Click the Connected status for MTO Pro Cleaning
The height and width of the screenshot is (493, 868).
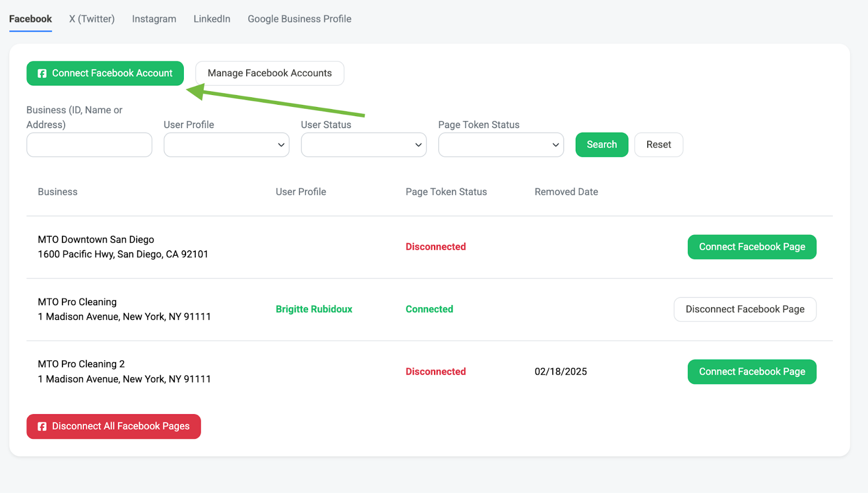(430, 309)
